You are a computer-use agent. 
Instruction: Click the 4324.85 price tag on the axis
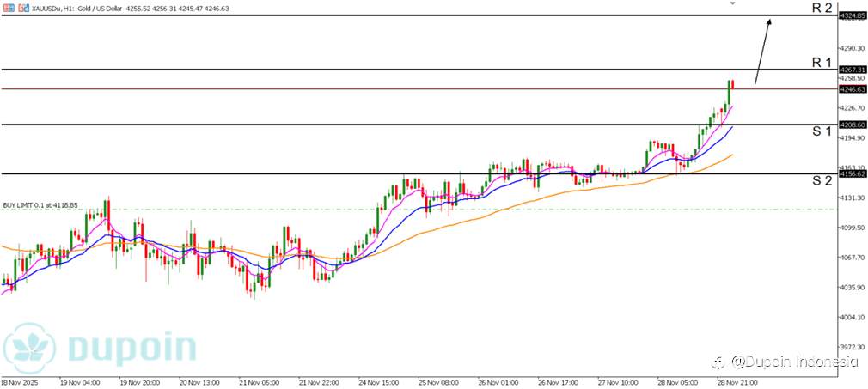pyautogui.click(x=853, y=15)
